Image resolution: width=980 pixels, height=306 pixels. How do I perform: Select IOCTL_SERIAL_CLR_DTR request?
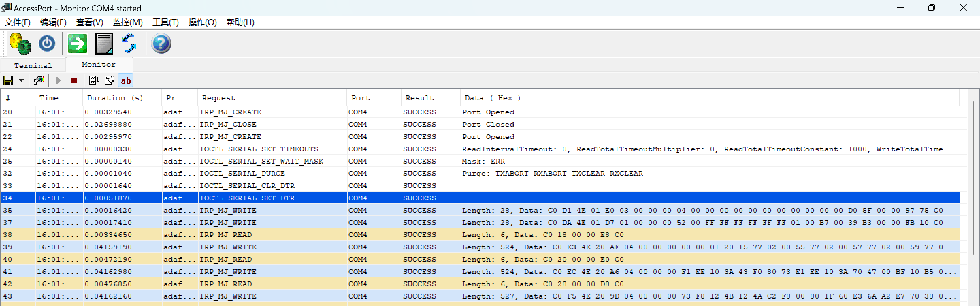(x=247, y=186)
